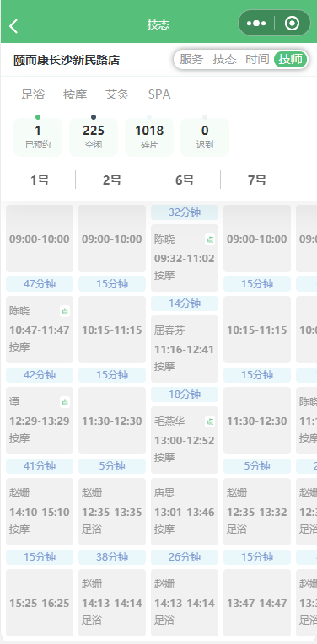
Task: Click the 点 badge on 陈晓 10:47-11:47 card
Action: coord(65,311)
